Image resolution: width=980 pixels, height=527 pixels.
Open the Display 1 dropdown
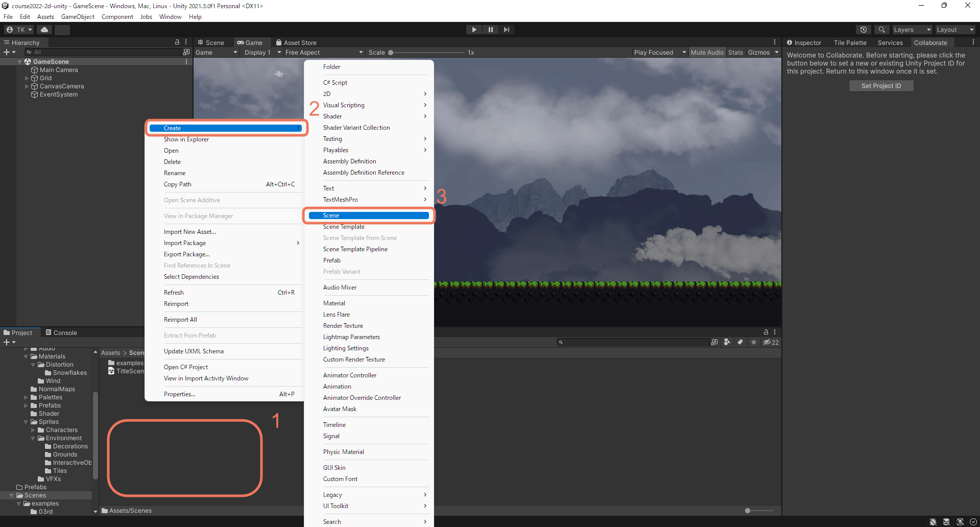pos(262,52)
